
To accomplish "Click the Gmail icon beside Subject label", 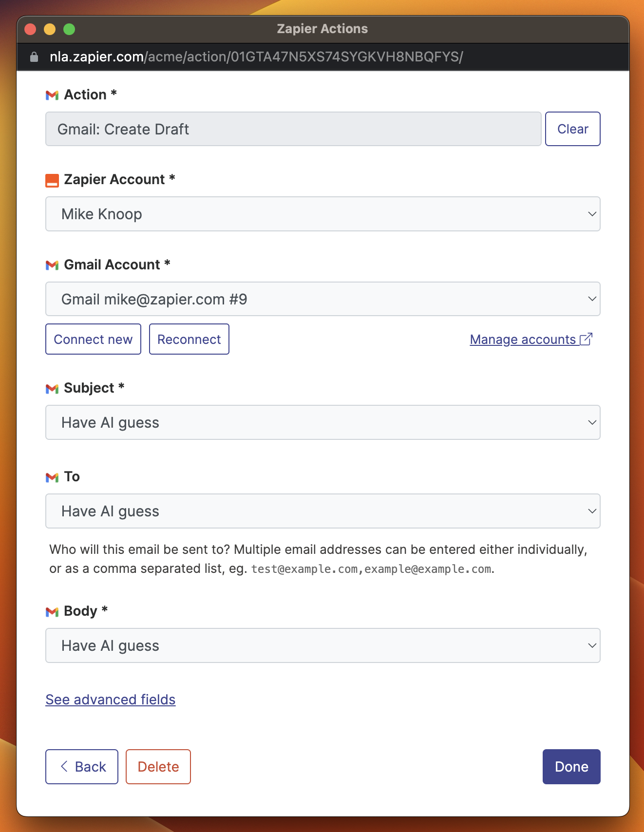I will [x=52, y=389].
